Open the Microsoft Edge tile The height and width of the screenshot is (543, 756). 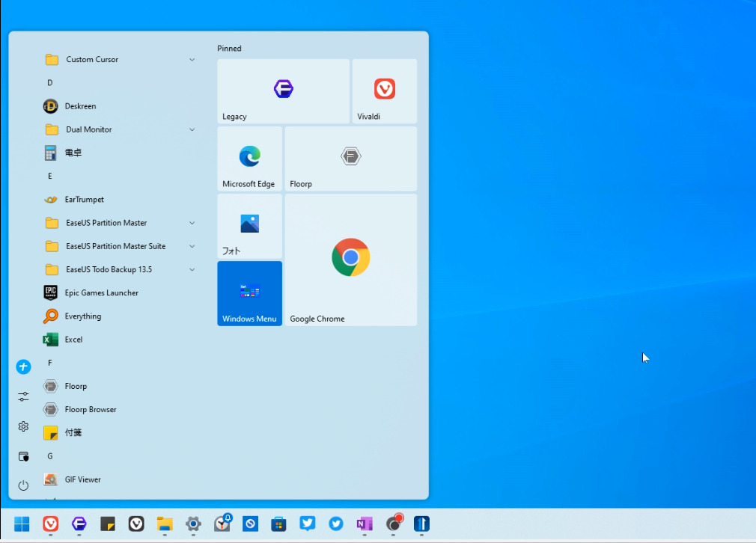click(x=249, y=159)
